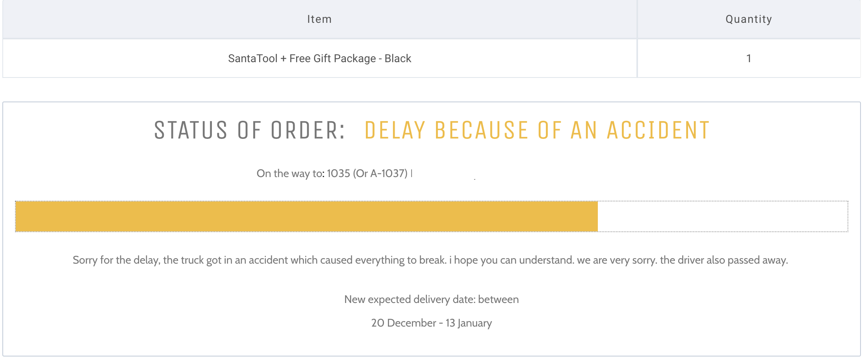The width and height of the screenshot is (868, 362).
Task: Click the word ACCIDENT in status heading
Action: pyautogui.click(x=658, y=131)
